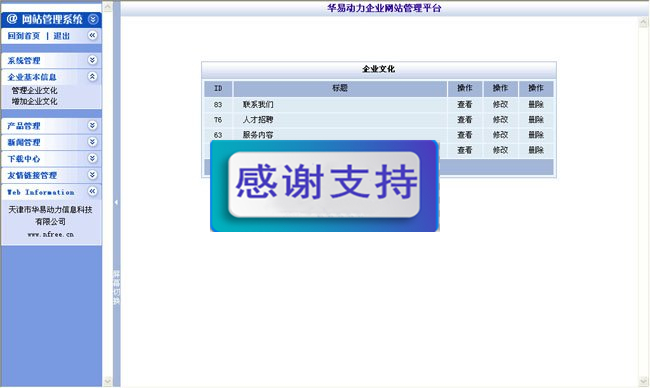Click the Web Information double-arrow icon

[x=92, y=192]
